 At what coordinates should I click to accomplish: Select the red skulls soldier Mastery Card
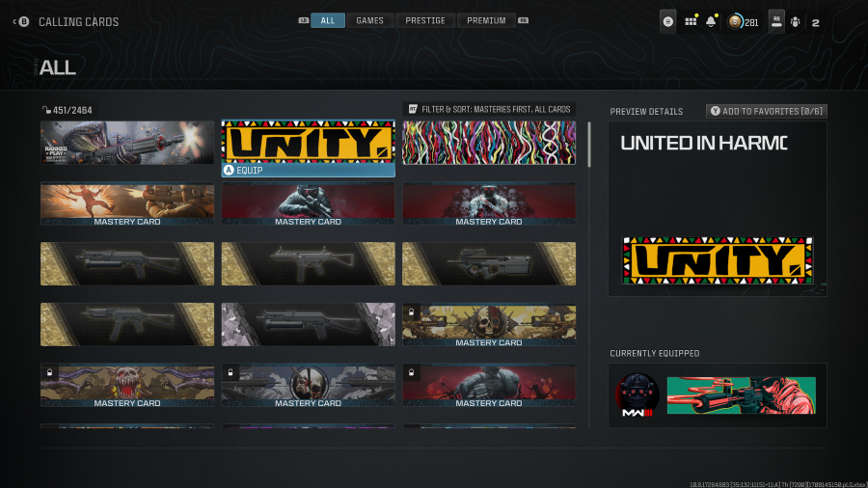(489, 203)
